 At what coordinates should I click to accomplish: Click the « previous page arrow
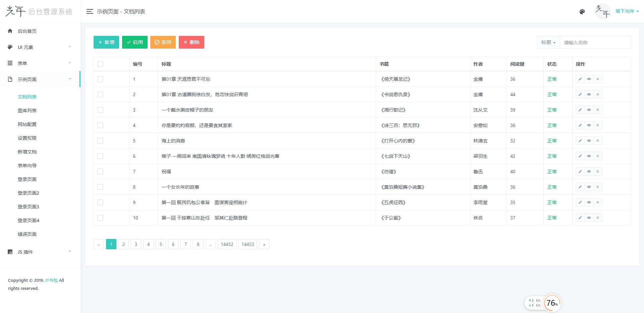99,244
